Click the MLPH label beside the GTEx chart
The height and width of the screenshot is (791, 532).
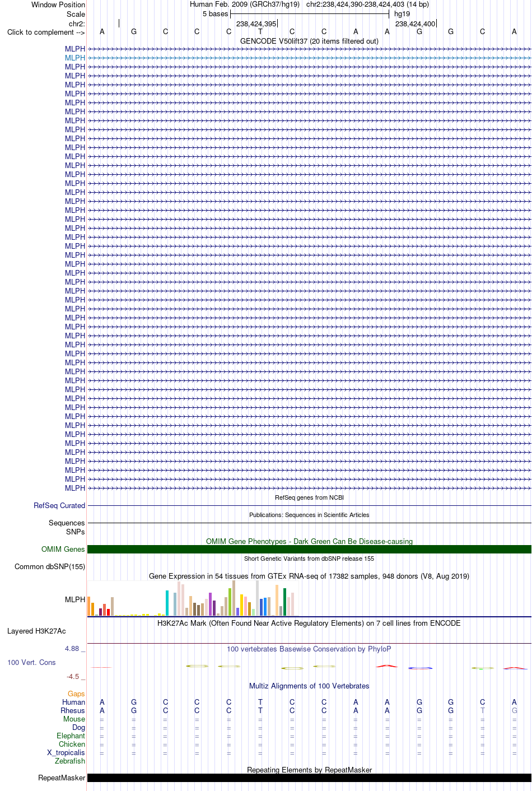coord(75,599)
